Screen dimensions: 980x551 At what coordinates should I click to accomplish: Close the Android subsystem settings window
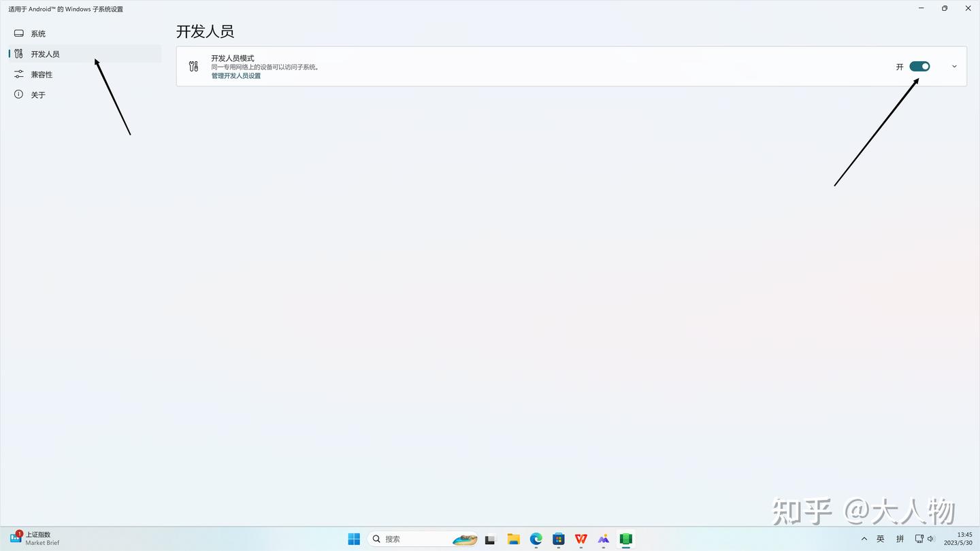[x=968, y=8]
